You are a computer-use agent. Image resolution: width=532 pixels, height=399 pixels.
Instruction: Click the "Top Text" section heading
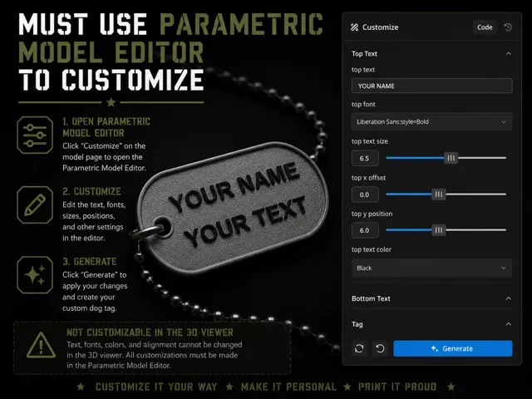tap(364, 53)
